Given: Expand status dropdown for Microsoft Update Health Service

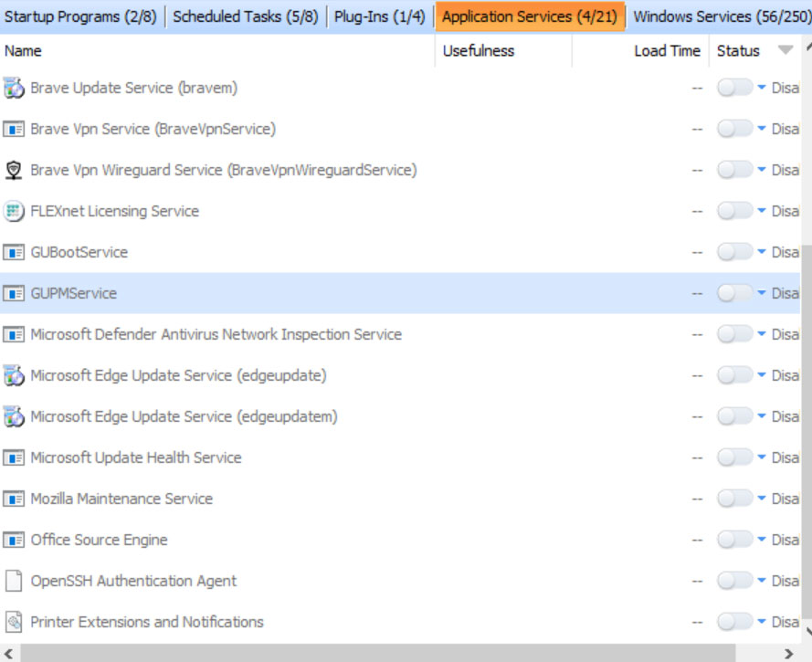Looking at the screenshot, I should pos(761,457).
